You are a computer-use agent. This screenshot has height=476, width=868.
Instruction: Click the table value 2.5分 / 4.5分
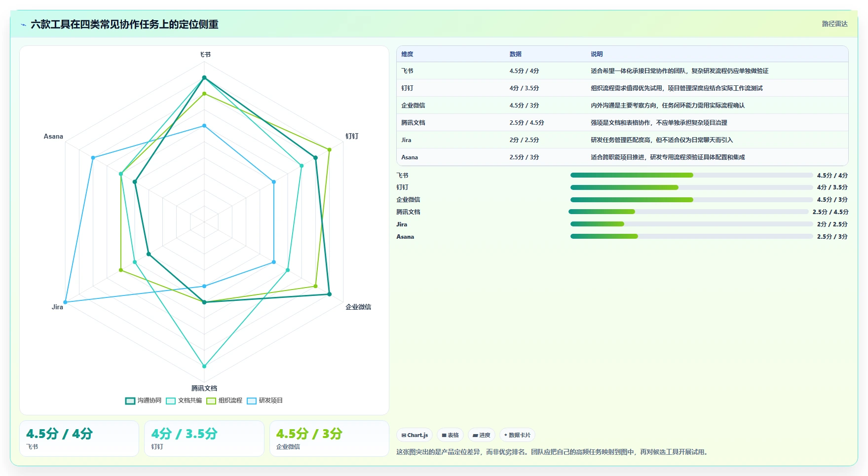pyautogui.click(x=527, y=122)
